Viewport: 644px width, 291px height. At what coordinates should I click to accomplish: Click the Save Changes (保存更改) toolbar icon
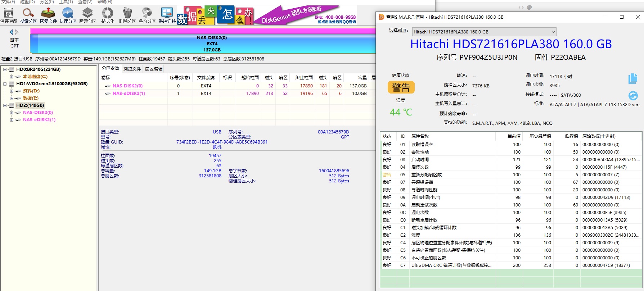click(9, 15)
